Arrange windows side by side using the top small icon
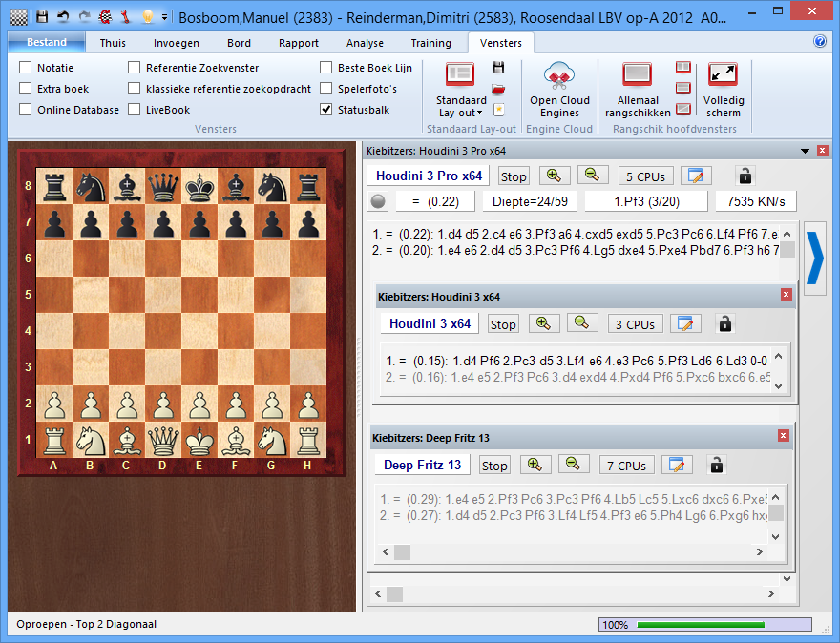 click(683, 68)
